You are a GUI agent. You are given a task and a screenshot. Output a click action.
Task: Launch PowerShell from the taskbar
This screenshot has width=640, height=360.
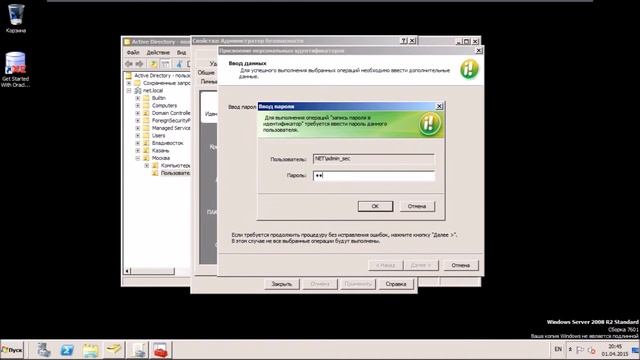pyautogui.click(x=67, y=350)
